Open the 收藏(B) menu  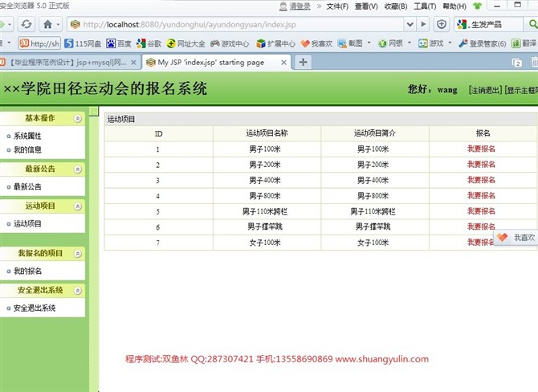pos(395,6)
